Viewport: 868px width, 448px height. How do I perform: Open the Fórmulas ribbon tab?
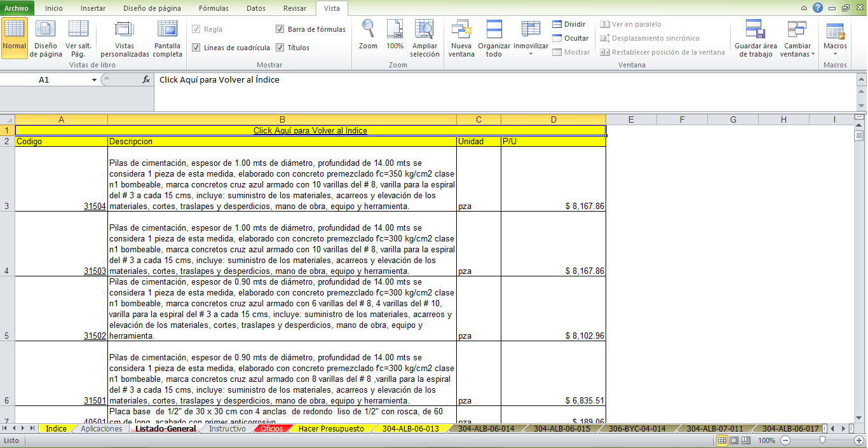pyautogui.click(x=214, y=8)
